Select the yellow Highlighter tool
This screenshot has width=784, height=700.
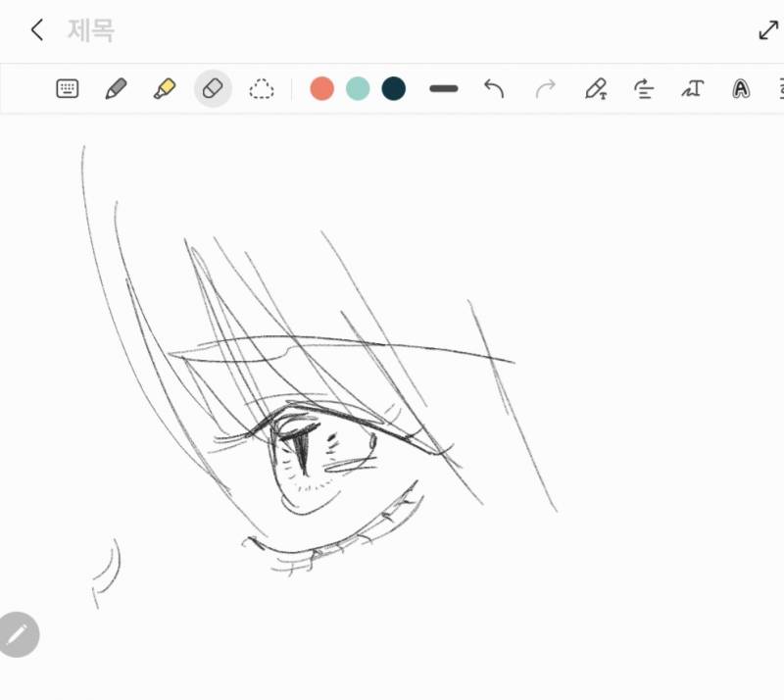[x=165, y=88]
